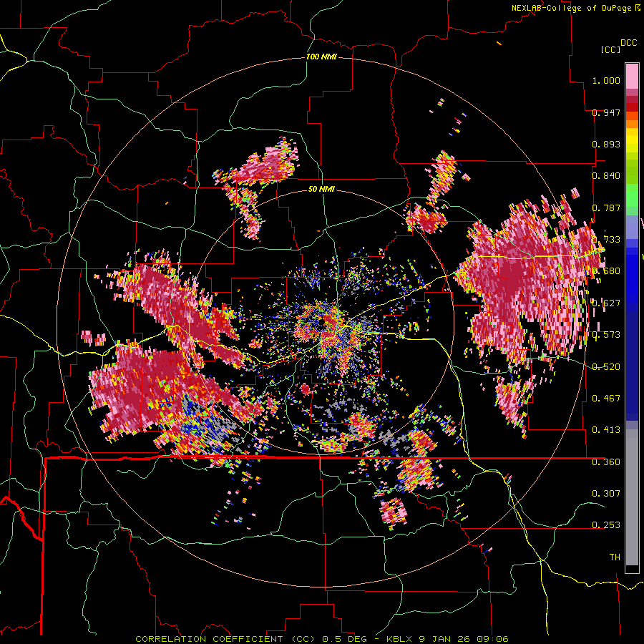The height and width of the screenshot is (644, 644).
Task: Select the 0.787 legend value
Action: [x=606, y=208]
